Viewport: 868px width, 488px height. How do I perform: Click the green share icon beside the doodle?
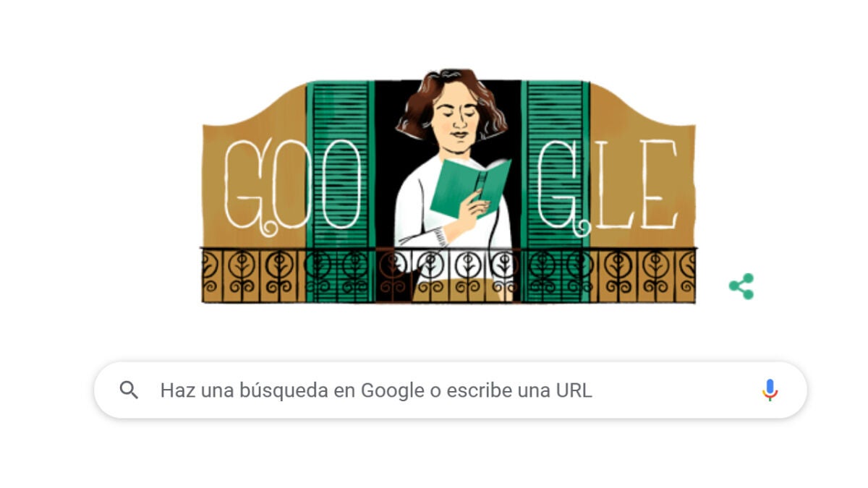click(741, 287)
